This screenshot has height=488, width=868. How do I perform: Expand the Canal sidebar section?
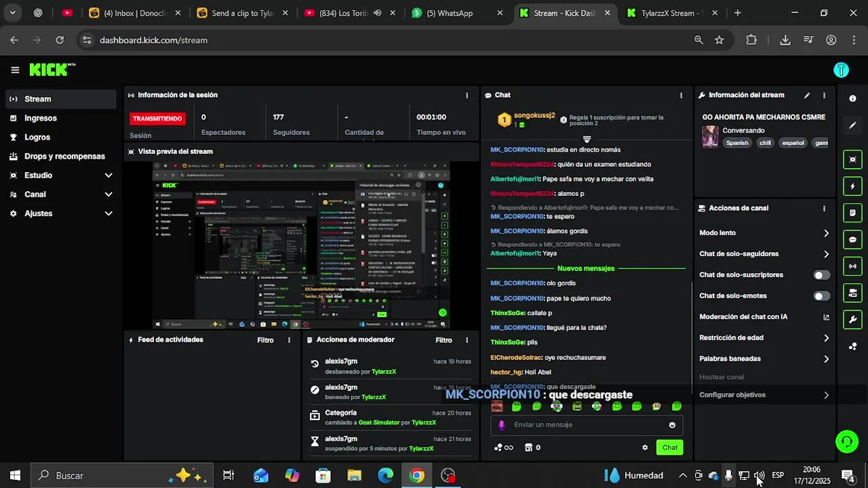(61, 195)
